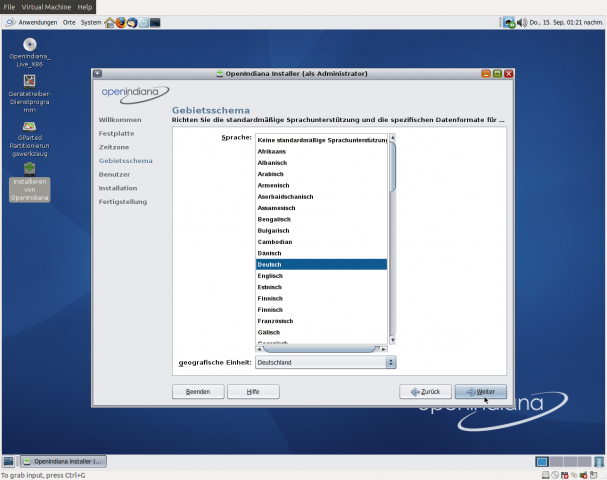The width and height of the screenshot is (607, 480).
Task: Launch the terminal from the top panel
Action: pyautogui.click(x=155, y=22)
